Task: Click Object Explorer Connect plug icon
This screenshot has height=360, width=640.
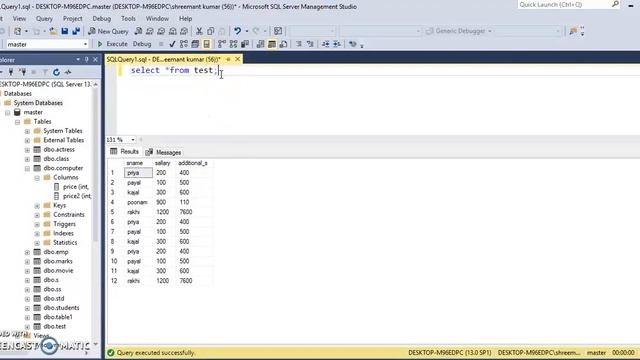Action: [x=11, y=72]
